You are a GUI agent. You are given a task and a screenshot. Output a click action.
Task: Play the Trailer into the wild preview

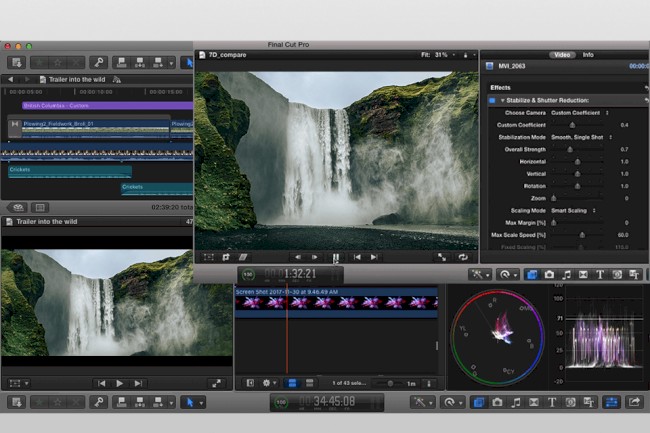coord(120,383)
